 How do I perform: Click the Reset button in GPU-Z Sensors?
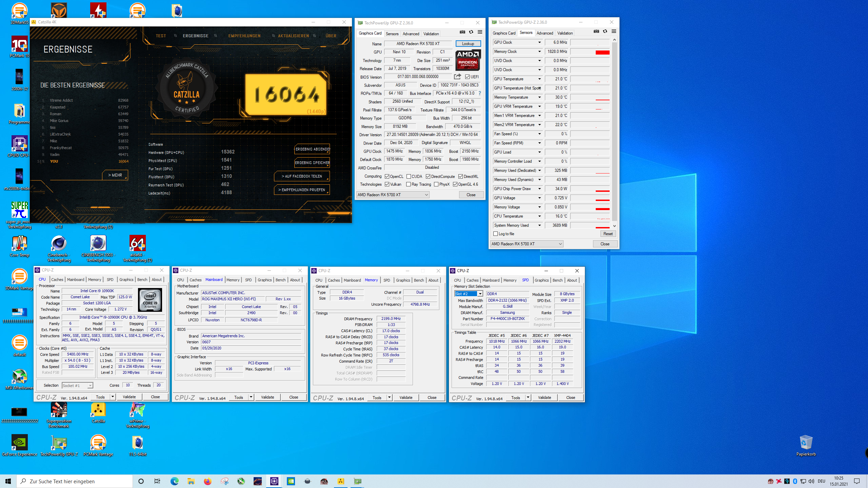coord(608,234)
